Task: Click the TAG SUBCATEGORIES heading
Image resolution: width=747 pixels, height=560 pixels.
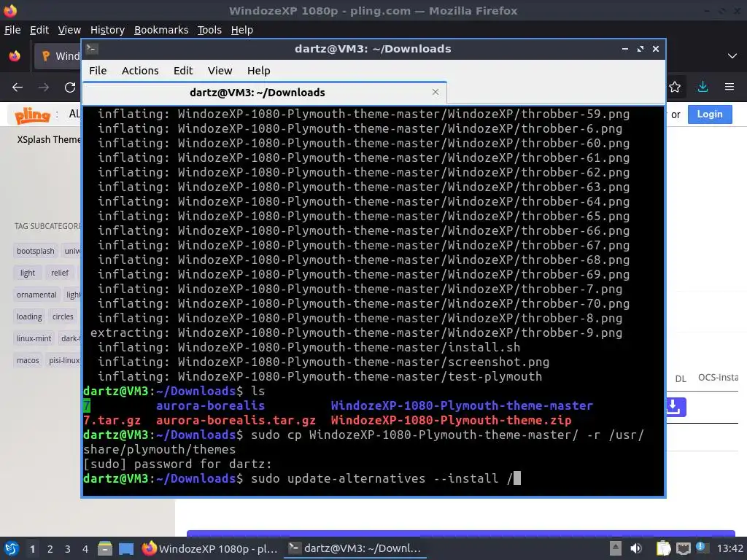Action: pyautogui.click(x=47, y=226)
